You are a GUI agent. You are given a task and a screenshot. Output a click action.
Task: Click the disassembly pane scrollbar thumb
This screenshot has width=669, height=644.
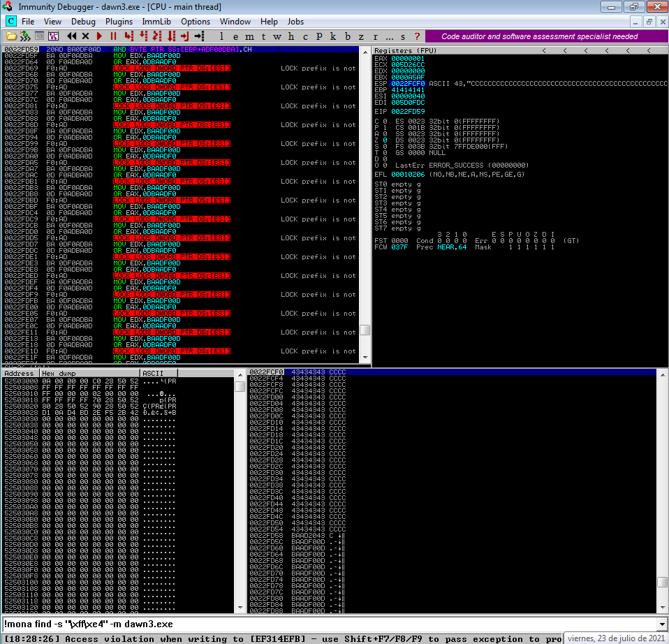point(365,330)
